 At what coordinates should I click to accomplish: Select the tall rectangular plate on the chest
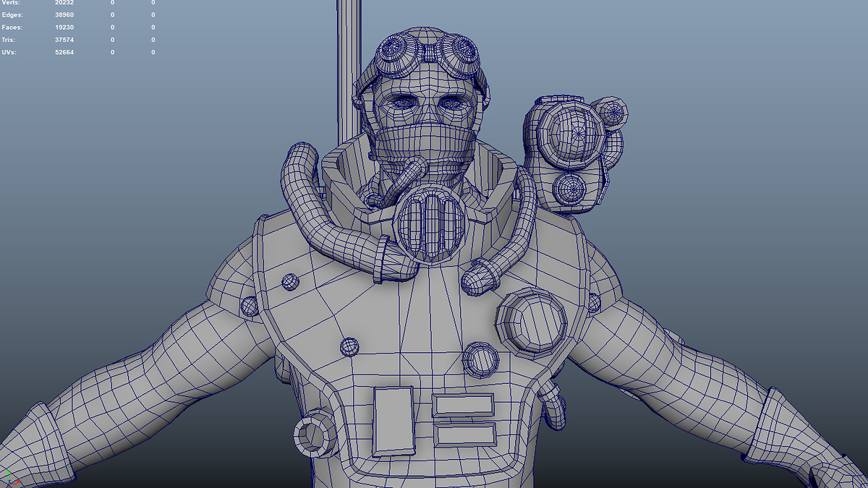tap(393, 421)
